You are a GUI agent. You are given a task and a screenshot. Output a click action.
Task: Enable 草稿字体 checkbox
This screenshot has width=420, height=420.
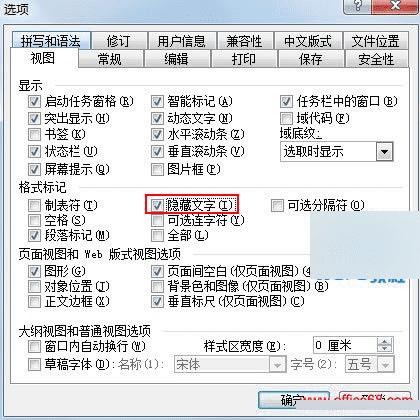coord(34,364)
